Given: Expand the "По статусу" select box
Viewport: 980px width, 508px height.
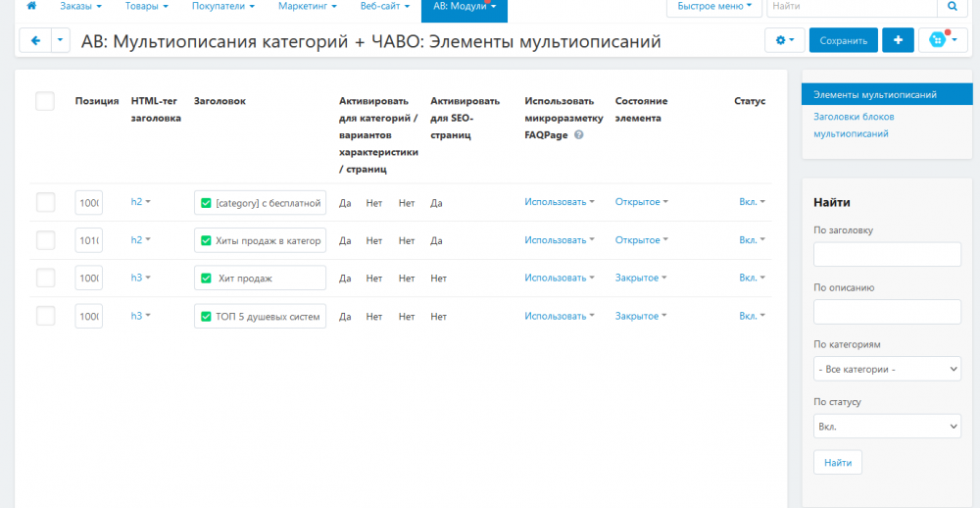Looking at the screenshot, I should tap(887, 427).
